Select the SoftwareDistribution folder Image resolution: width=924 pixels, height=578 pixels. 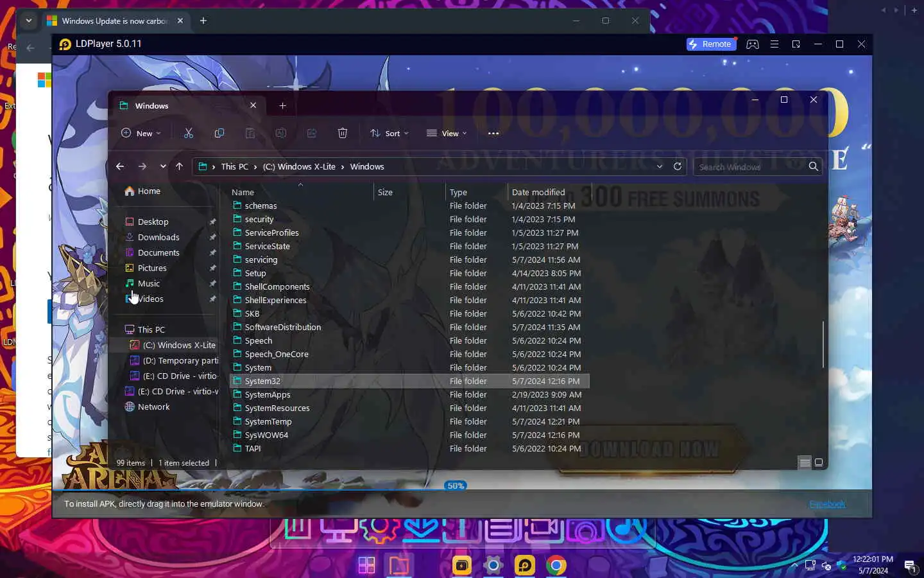coord(282,327)
